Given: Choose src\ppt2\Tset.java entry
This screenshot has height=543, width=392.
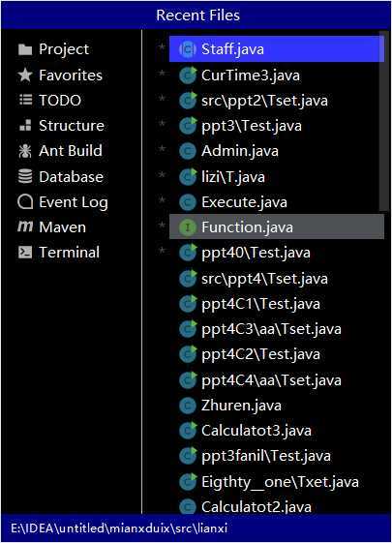Looking at the screenshot, I should 277,101.
